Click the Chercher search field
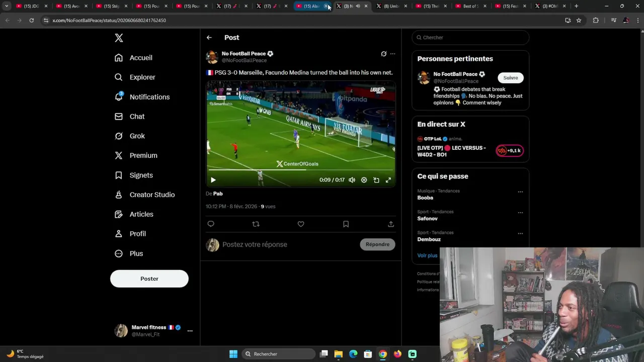This screenshot has width=644, height=362. (470, 37)
